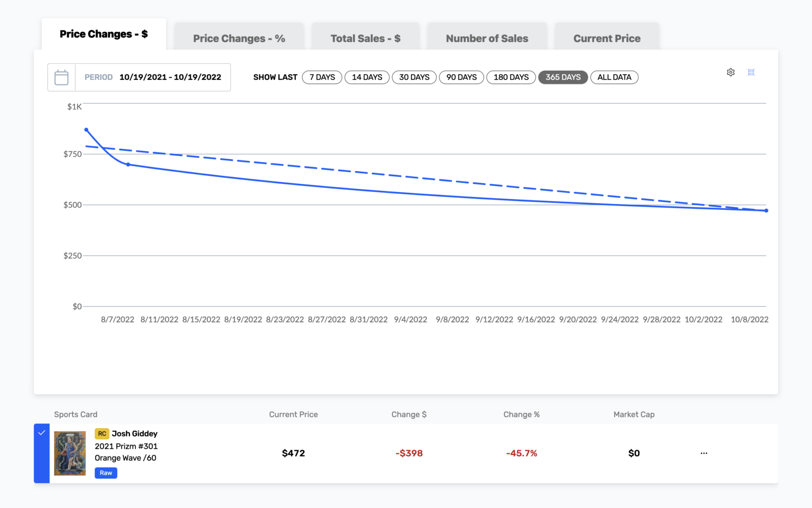The height and width of the screenshot is (508, 812).
Task: Choose the 30 DAYS button
Action: tap(414, 77)
